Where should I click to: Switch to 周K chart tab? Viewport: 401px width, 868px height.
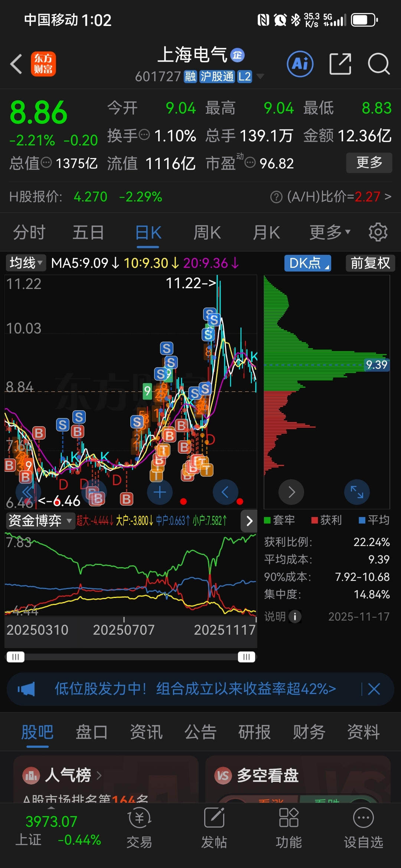pos(207,233)
